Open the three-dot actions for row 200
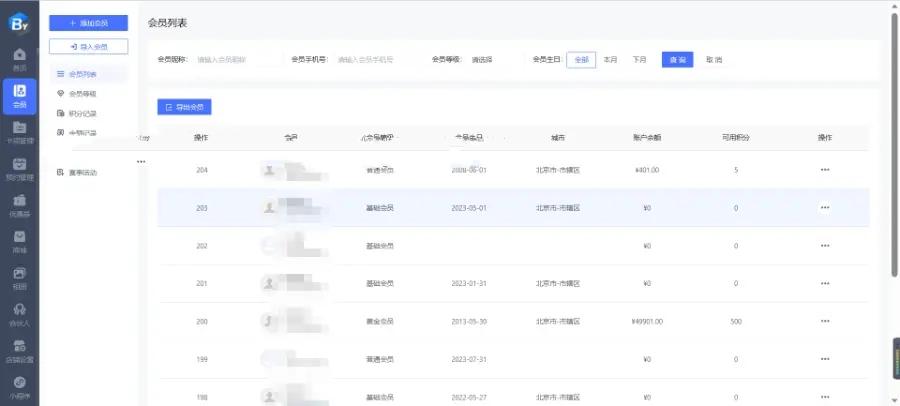The height and width of the screenshot is (406, 900). pos(825,321)
